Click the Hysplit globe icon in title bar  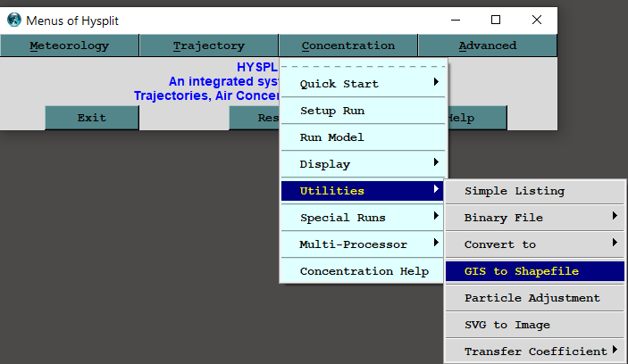point(13,20)
